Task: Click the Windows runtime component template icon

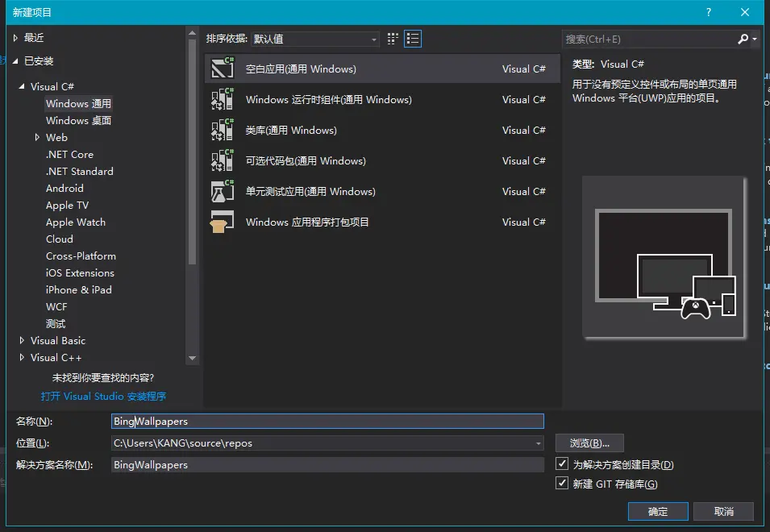Action: pos(223,99)
